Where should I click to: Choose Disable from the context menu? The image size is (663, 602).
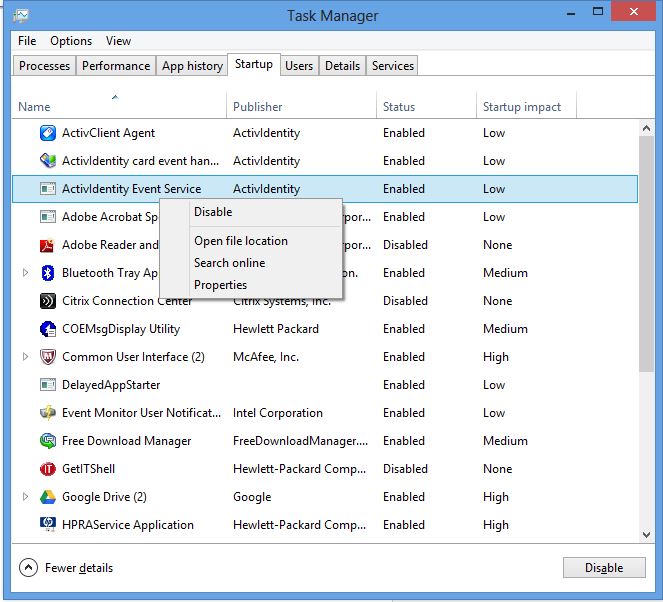click(x=213, y=212)
